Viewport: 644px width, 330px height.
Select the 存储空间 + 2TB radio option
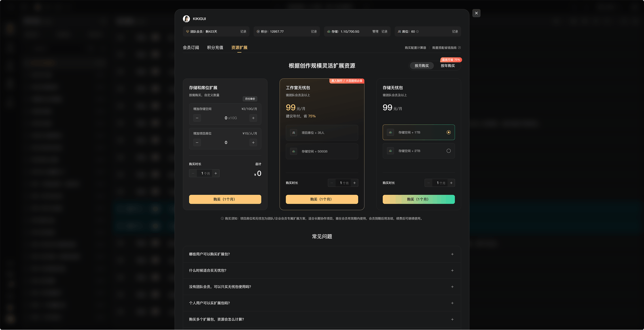point(449,151)
